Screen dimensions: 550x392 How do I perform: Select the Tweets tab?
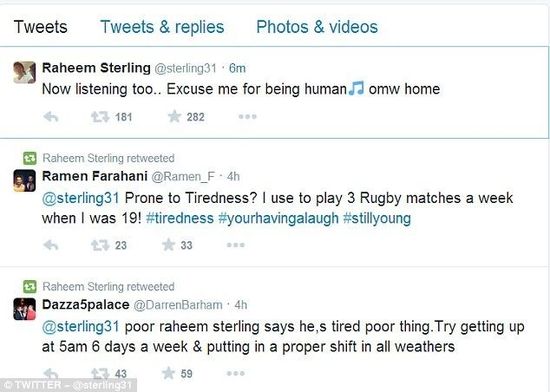41,27
